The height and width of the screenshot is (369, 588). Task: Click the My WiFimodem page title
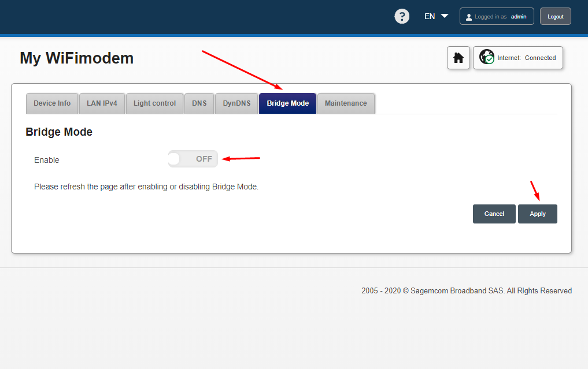click(76, 58)
